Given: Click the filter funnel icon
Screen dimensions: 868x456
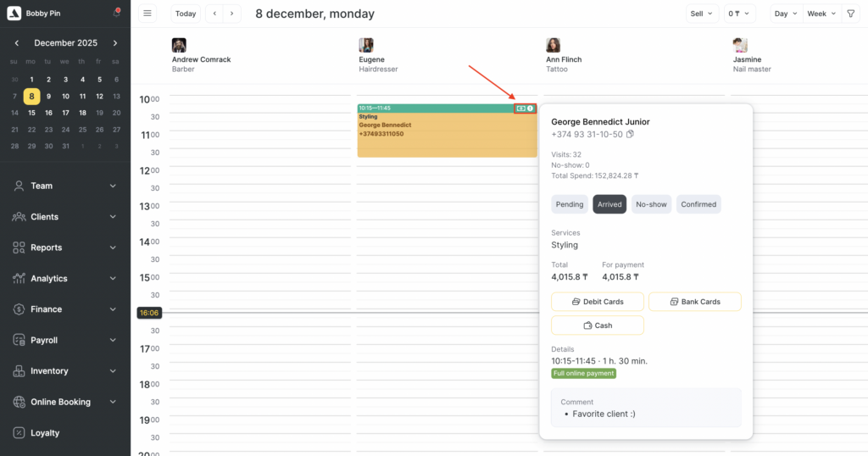Looking at the screenshot, I should click(851, 14).
